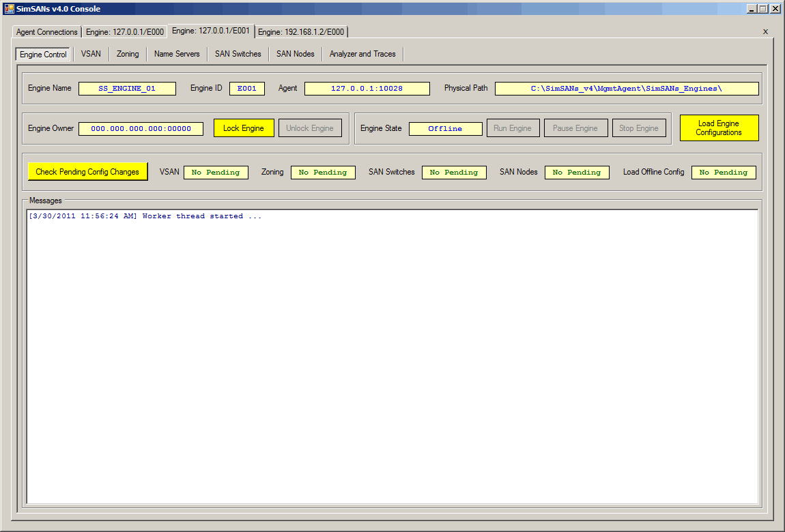785x532 pixels.
Task: Click Load Engine Configurations button
Action: click(719, 128)
